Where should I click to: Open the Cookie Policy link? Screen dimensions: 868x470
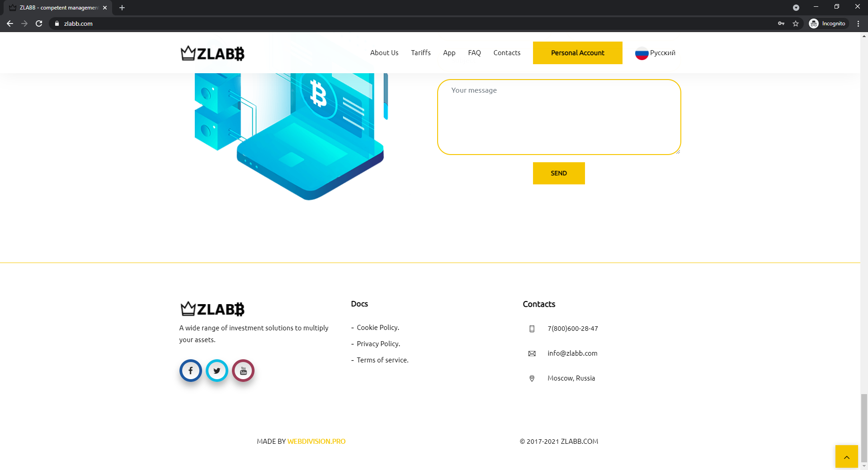(378, 328)
